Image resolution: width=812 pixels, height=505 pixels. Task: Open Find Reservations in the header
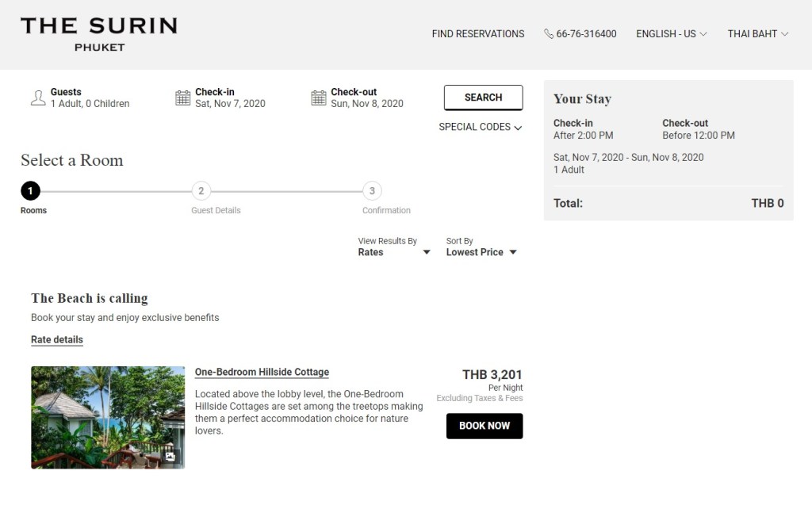[477, 34]
